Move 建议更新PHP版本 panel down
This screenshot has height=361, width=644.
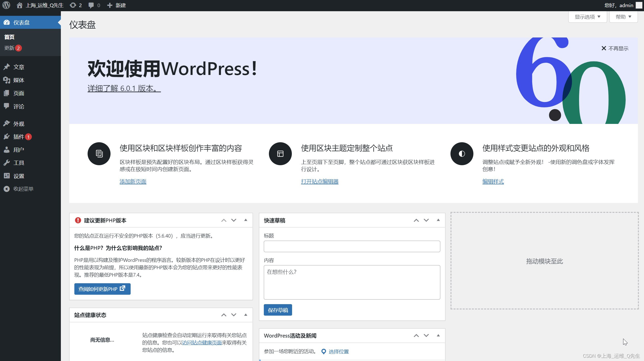click(234, 220)
